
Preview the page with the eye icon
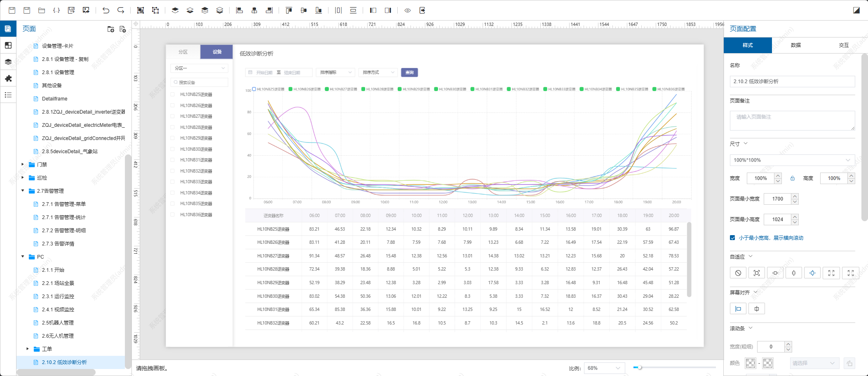point(408,10)
